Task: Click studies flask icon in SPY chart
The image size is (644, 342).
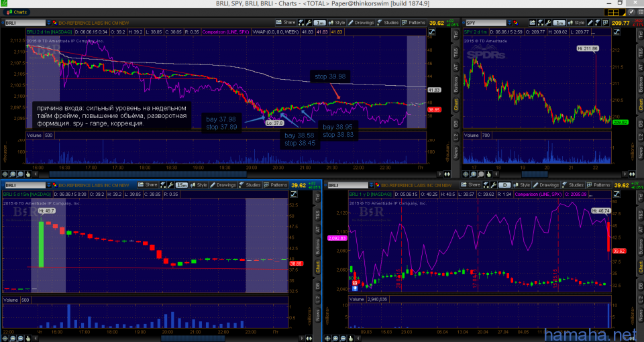Action: point(598,23)
